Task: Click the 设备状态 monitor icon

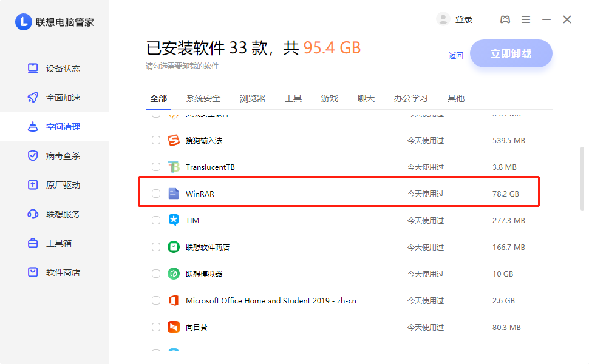Action: click(33, 69)
